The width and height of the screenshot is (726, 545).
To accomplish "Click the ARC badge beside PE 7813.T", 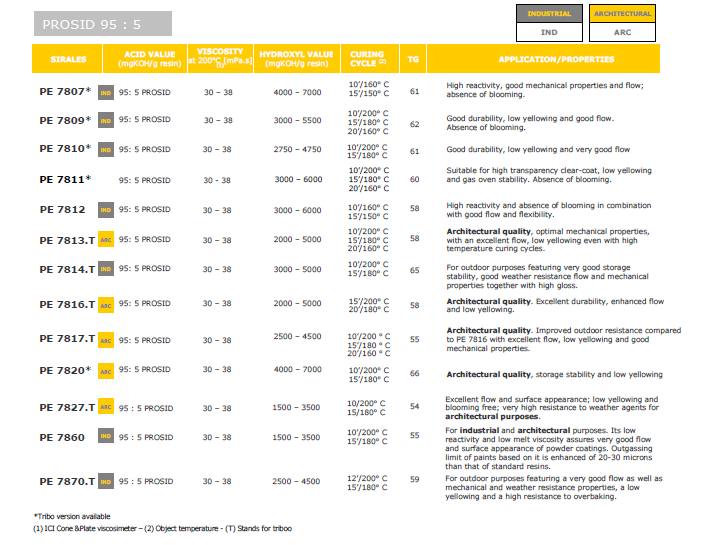I will [x=106, y=240].
